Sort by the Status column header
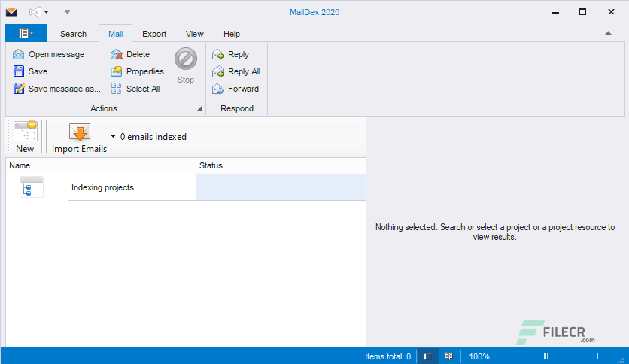The image size is (629, 364). [x=281, y=165]
